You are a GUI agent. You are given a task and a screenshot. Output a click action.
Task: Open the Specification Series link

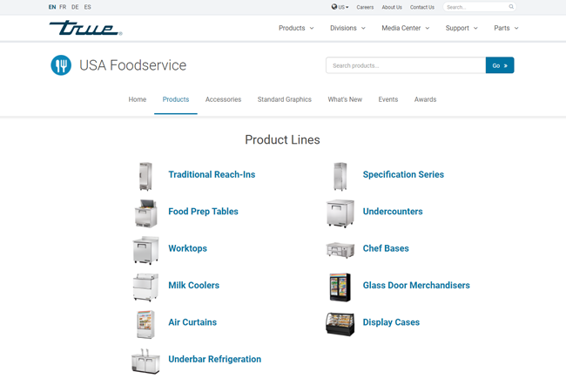(x=403, y=175)
